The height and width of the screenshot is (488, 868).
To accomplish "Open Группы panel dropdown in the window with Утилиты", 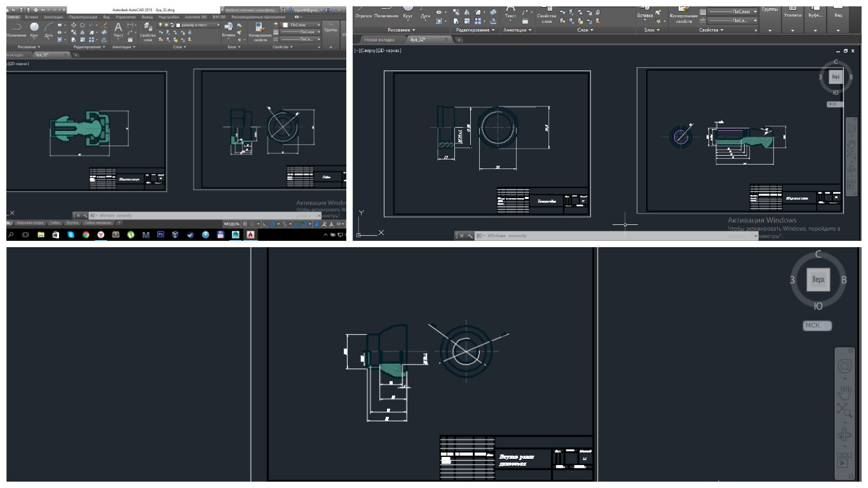I will 770,30.
